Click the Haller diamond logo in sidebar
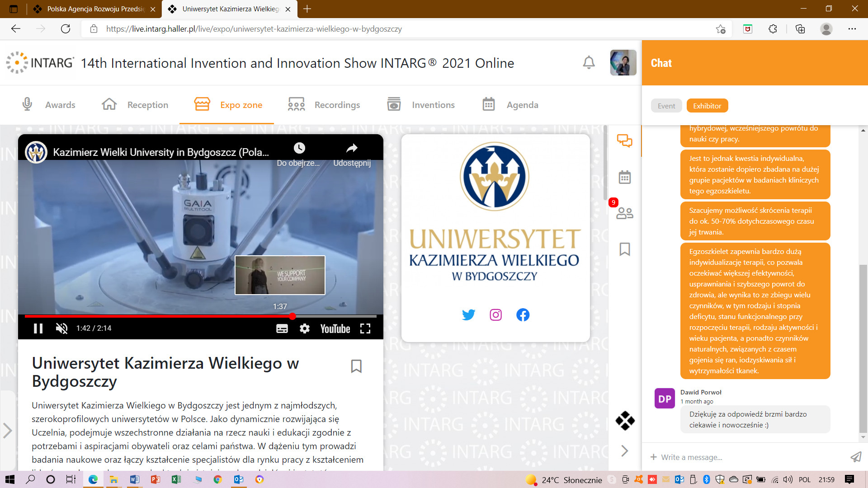Screen dimensions: 868x488 [x=625, y=421]
